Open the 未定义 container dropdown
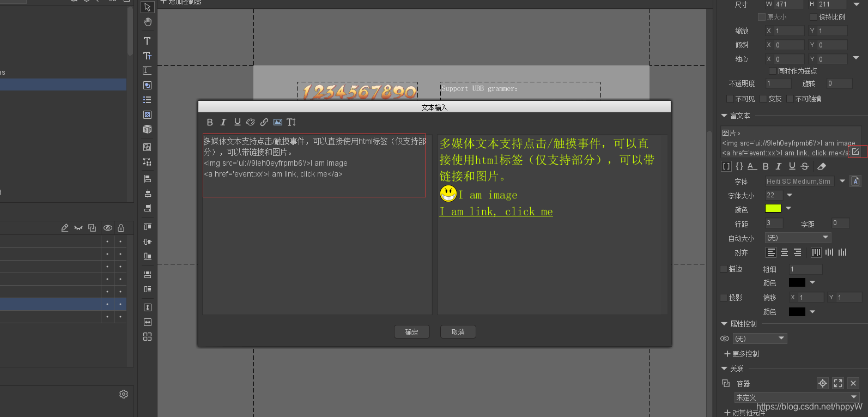868x417 pixels. point(797,397)
